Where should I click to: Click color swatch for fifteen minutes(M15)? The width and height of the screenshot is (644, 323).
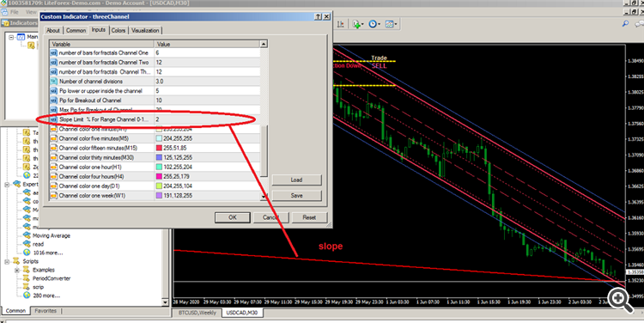click(159, 148)
